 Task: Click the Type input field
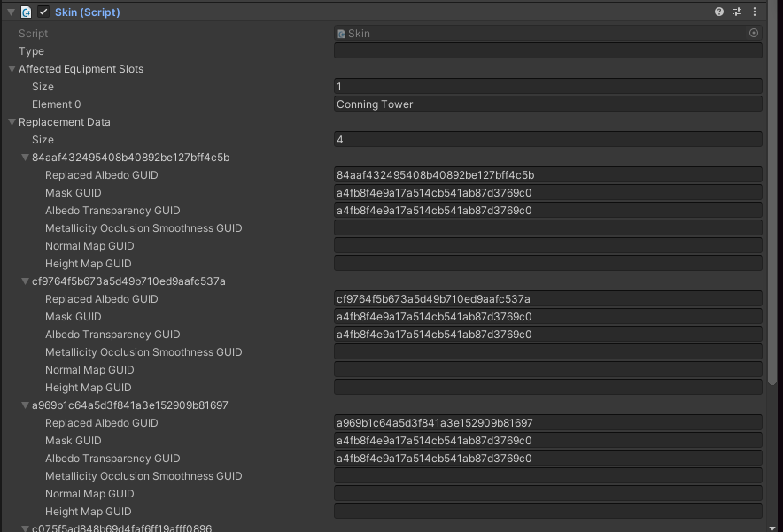tap(547, 51)
